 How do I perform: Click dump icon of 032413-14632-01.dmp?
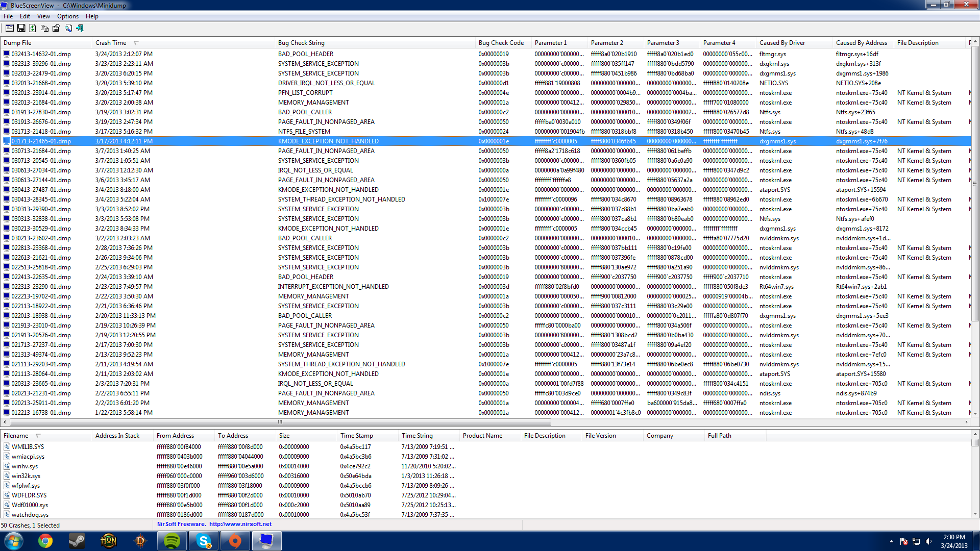coord(7,54)
